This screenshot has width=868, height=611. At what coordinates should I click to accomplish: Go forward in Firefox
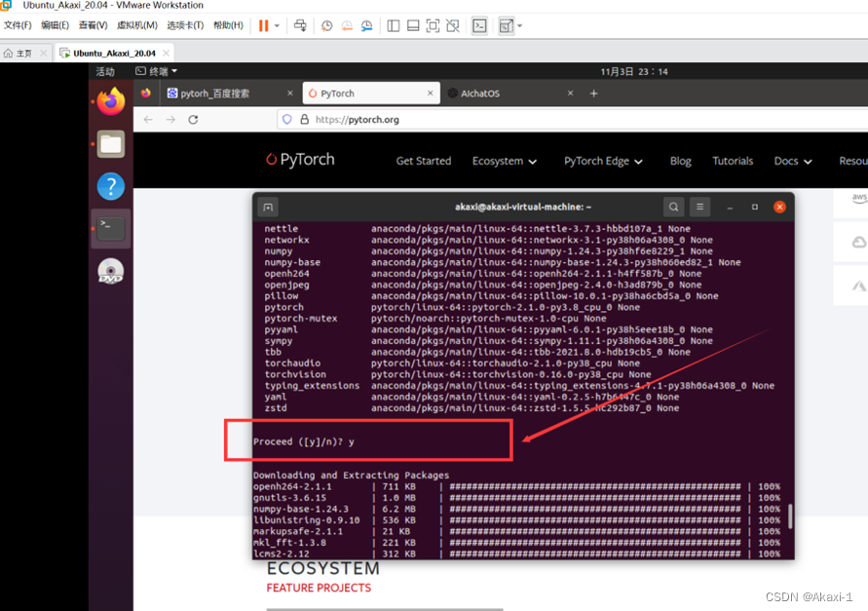pos(170,120)
